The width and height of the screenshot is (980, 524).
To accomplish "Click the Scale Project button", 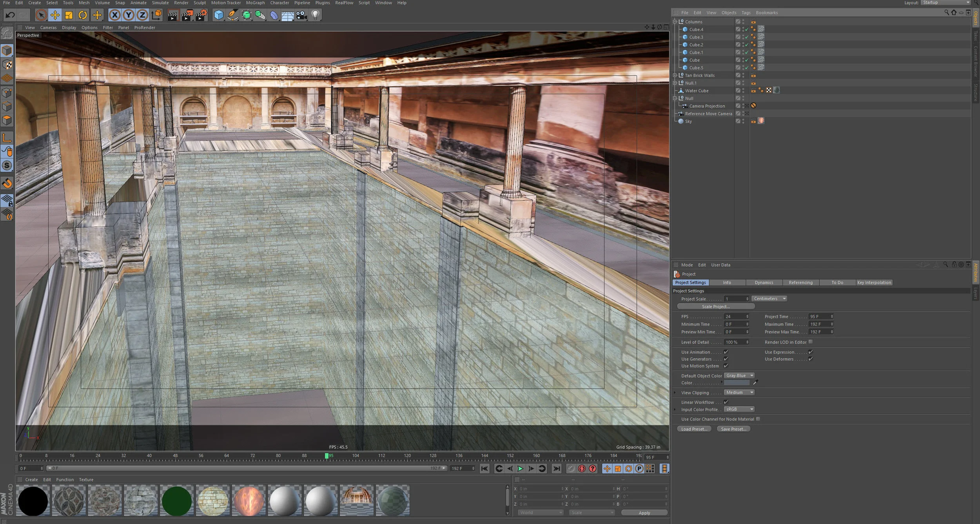I will [715, 306].
